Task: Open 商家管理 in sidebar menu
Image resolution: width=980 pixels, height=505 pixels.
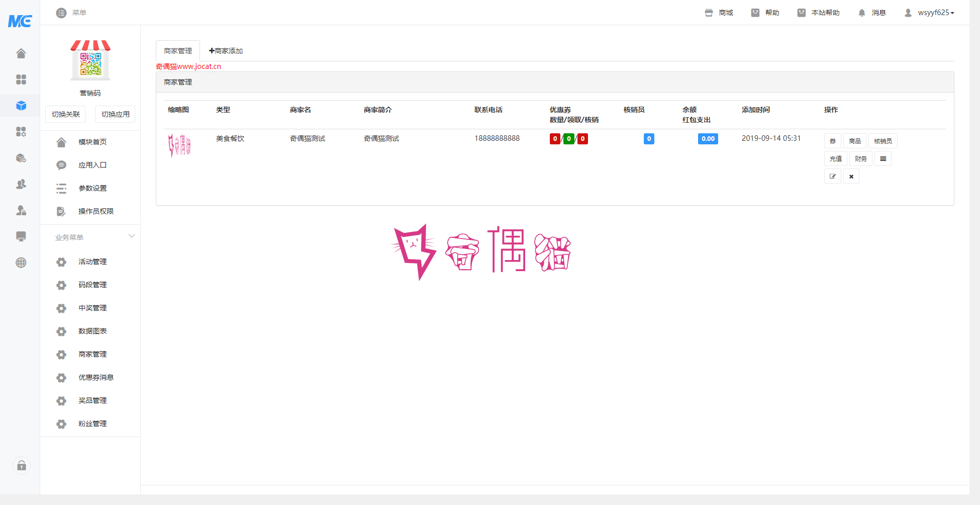Action: tap(92, 354)
